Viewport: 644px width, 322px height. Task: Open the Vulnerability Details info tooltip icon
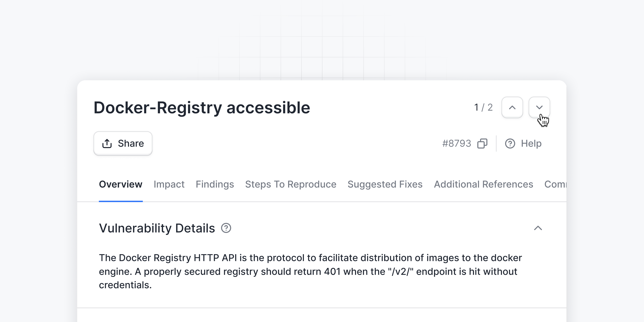pos(226,228)
